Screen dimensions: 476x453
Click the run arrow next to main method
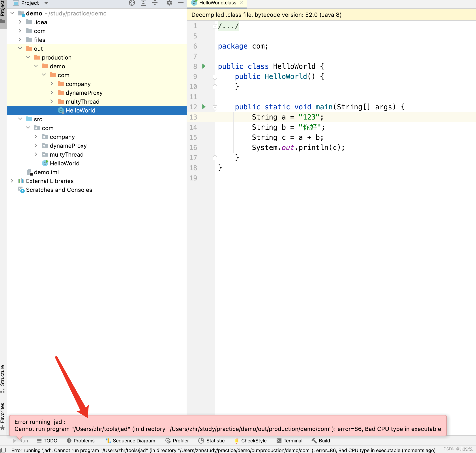point(204,107)
